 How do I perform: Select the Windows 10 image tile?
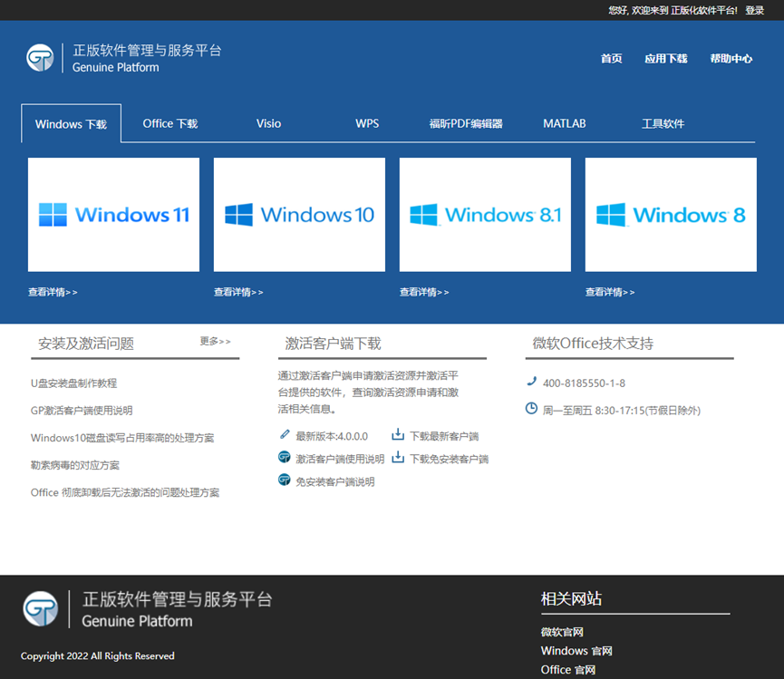point(299,215)
